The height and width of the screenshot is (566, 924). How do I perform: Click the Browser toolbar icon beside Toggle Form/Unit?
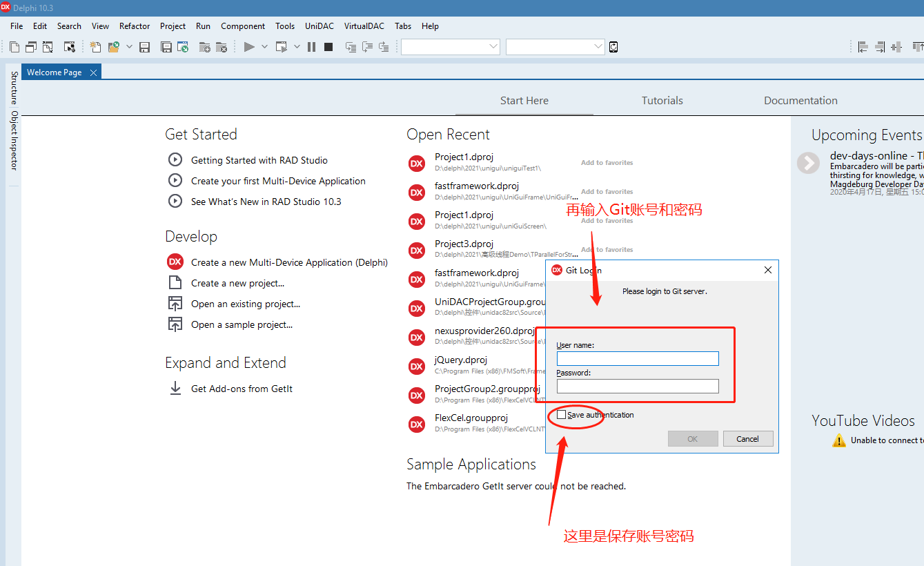[70, 47]
